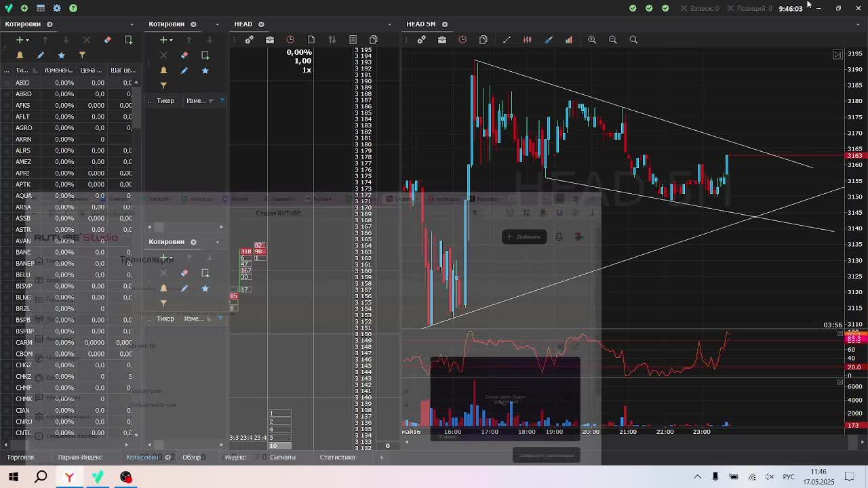
Task: Open Yandex Browser from the taskbar
Action: tap(68, 477)
